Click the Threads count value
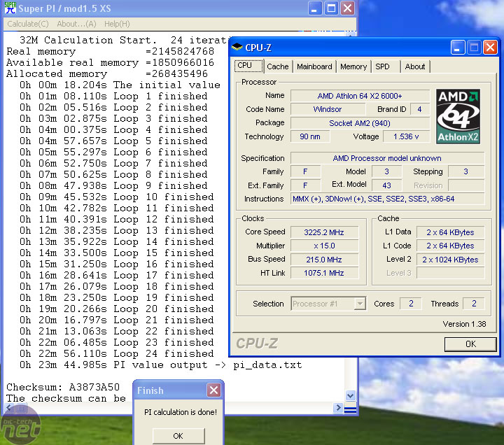 474,304
